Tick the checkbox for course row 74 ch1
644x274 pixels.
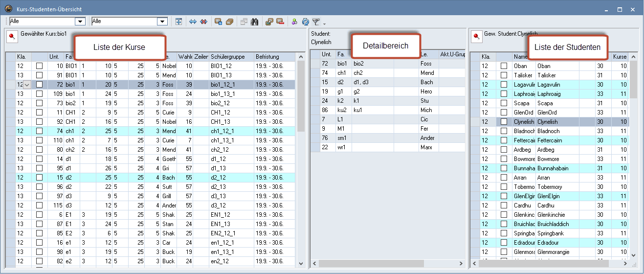(40, 131)
